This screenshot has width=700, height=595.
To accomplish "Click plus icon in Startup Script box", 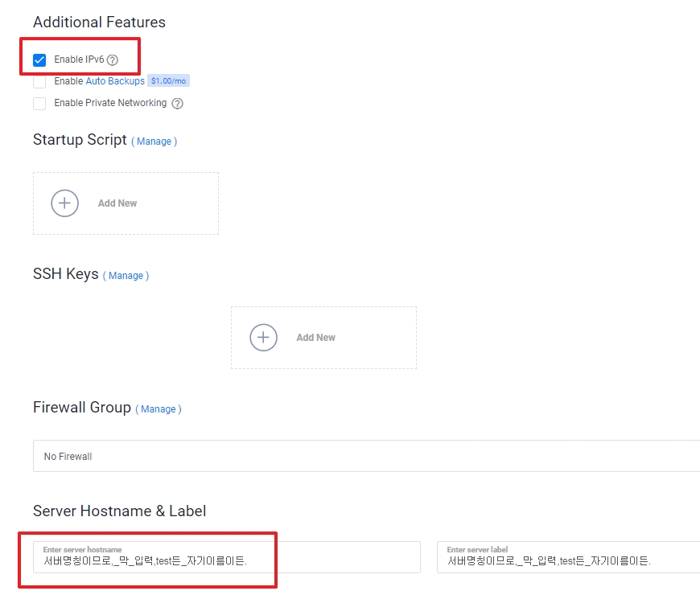I will 64,203.
